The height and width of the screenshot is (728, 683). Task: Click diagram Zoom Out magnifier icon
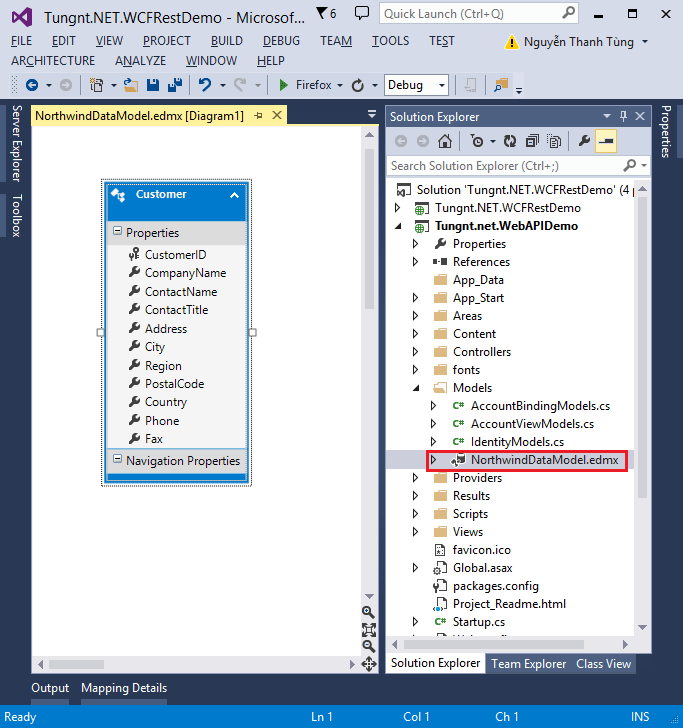coord(369,646)
